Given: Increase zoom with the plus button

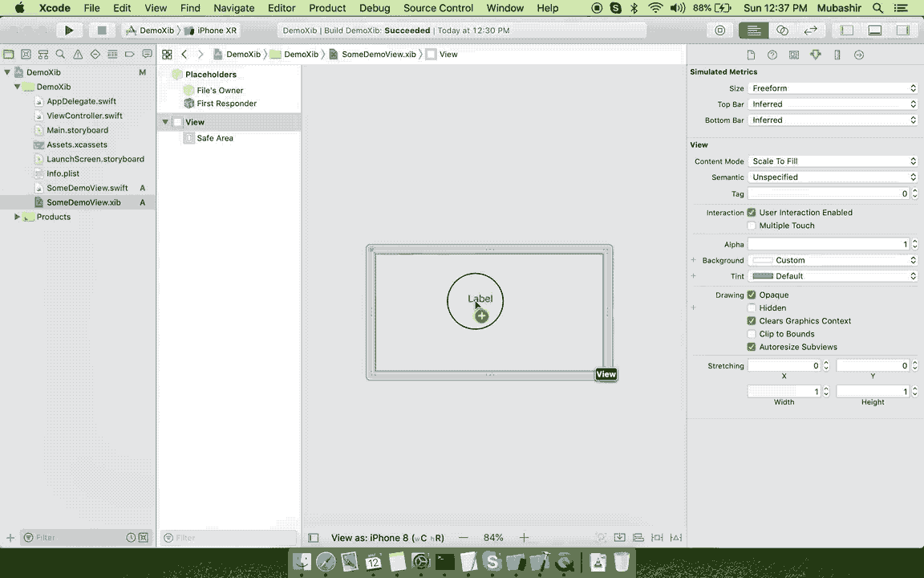Looking at the screenshot, I should pos(523,538).
